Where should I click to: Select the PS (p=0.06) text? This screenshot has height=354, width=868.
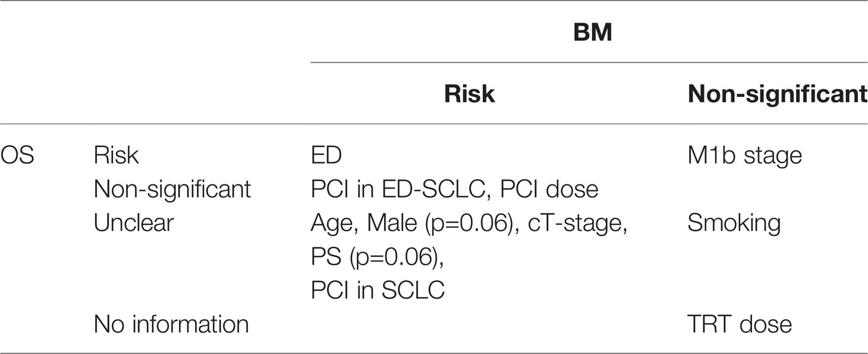[378, 257]
